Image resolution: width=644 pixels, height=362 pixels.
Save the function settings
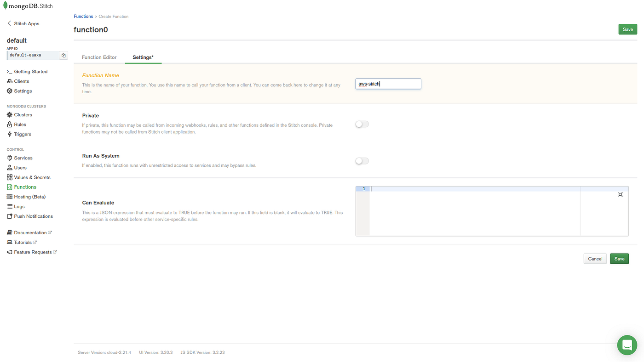[619, 258]
